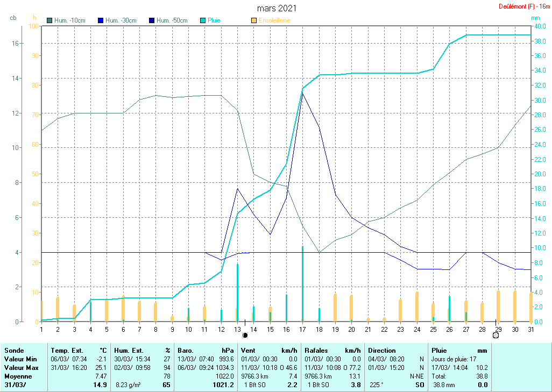The width and height of the screenshot is (552, 392).
Task: Click the Pluie legend color square
Action: [x=203, y=20]
